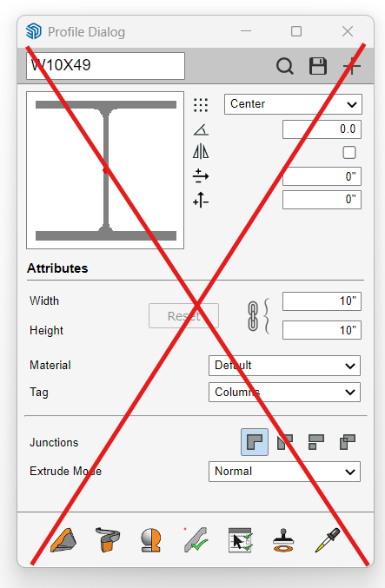This screenshot has height=588, width=385.
Task: Select the first corner Junctions option
Action: (x=255, y=442)
